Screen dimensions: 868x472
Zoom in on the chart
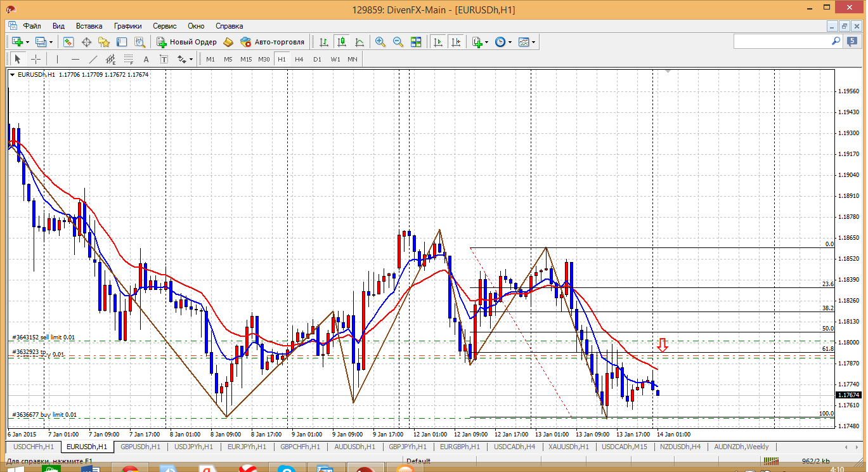380,42
